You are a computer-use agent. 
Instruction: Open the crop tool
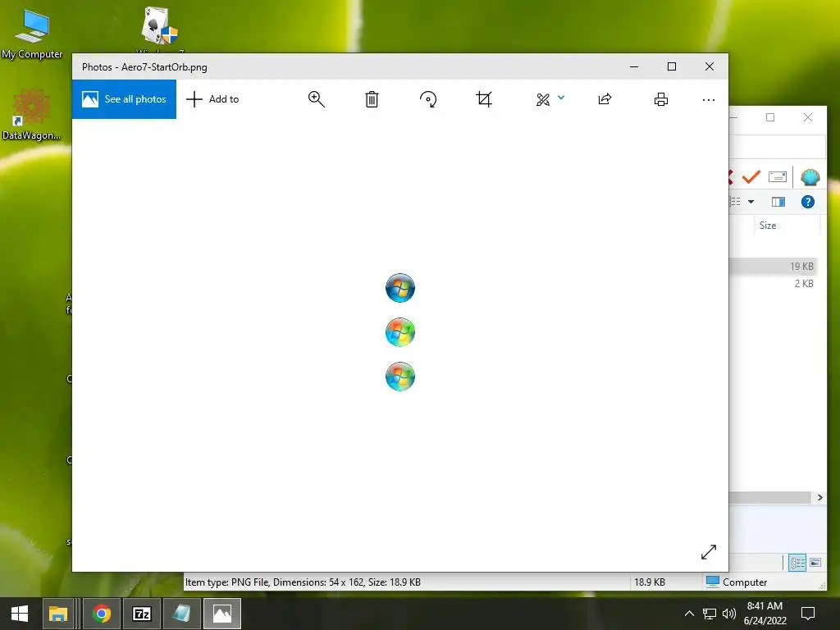(484, 99)
